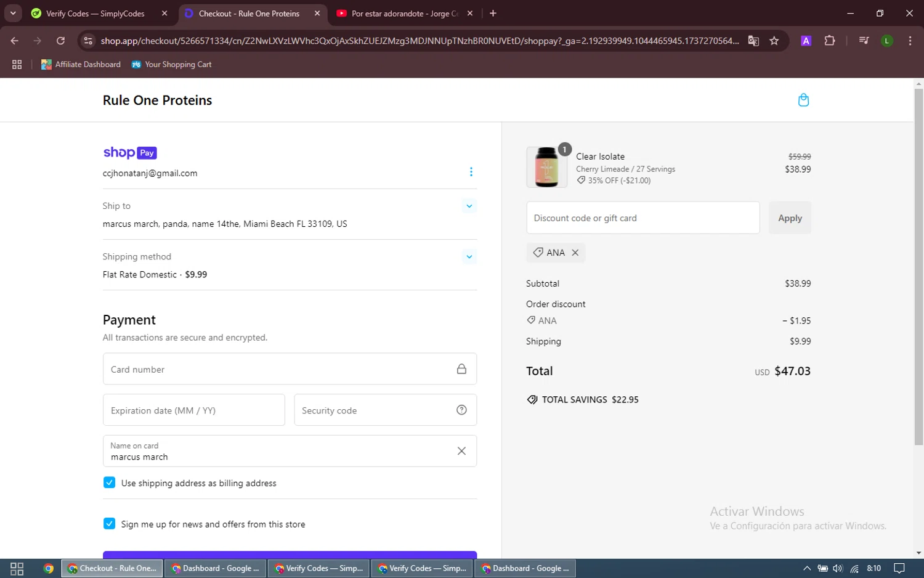Screen dimensions: 924x578
Task: View site information icon in address bar
Action: click(x=88, y=41)
